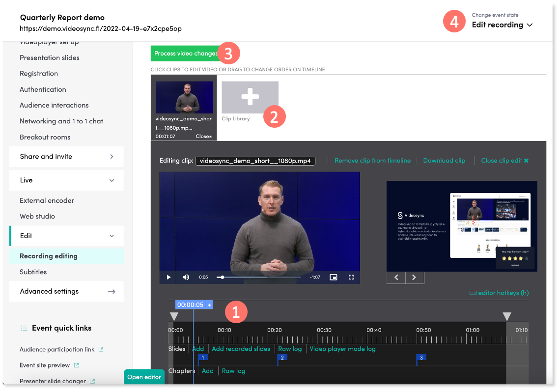Screen dimensions: 560x392
Task: Play the clip preview video
Action: 168,277
